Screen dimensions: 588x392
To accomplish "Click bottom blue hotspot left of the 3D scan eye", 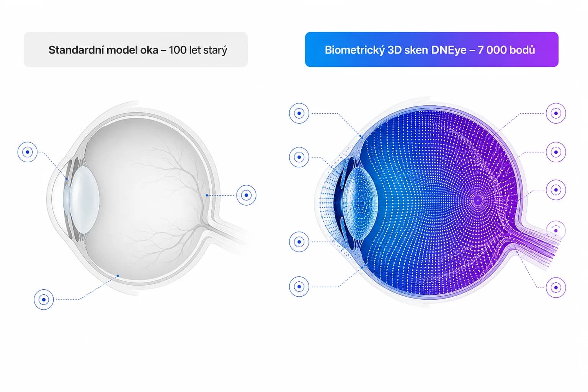I will (x=299, y=286).
